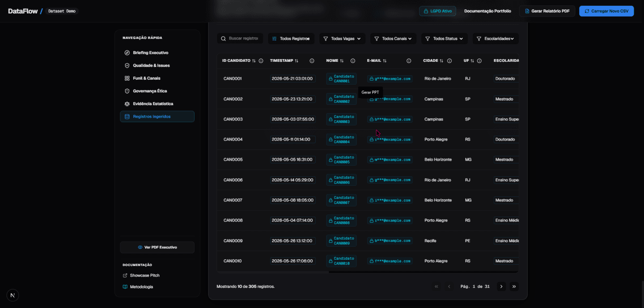Click lock icon on Candidato CAN0001
The height and width of the screenshot is (308, 644).
coord(331,79)
